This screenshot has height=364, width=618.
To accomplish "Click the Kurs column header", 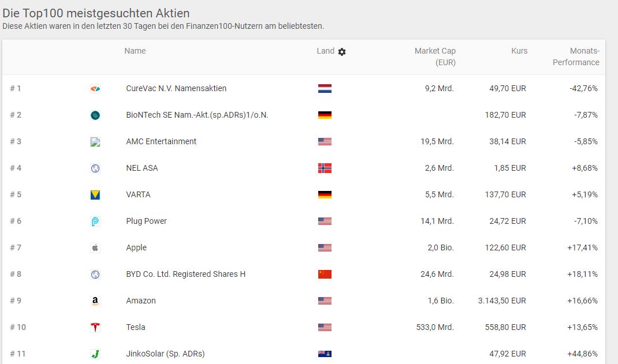I will coord(519,51).
